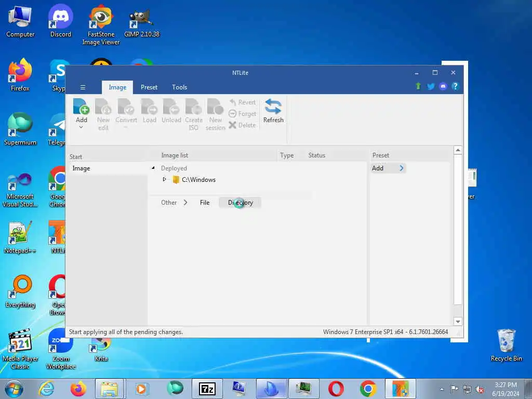The width and height of the screenshot is (532, 399).
Task: Collapse the Deployed group
Action: 153,168
